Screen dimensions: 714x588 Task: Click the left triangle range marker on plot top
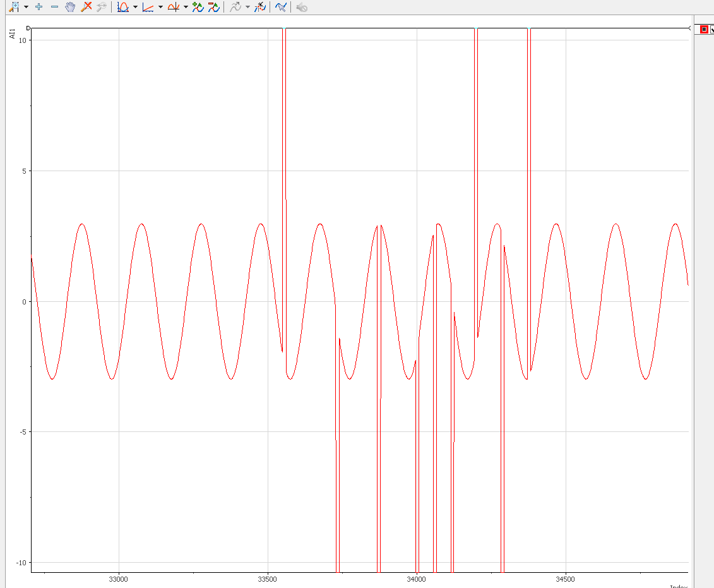tap(28, 28)
